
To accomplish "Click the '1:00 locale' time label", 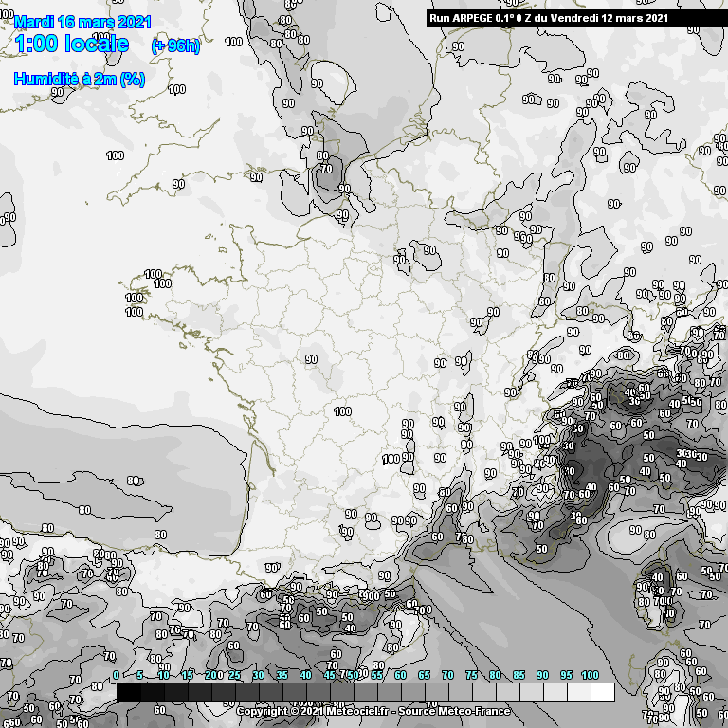I will point(72,44).
